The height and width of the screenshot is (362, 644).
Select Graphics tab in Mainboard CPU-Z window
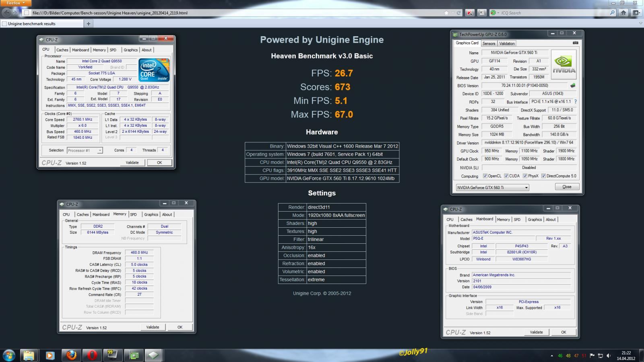(535, 220)
